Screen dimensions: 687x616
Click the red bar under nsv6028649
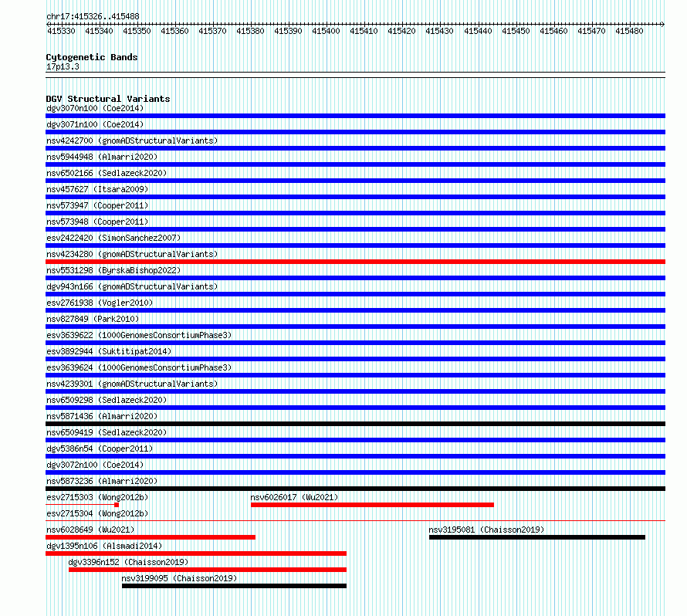pos(151,537)
